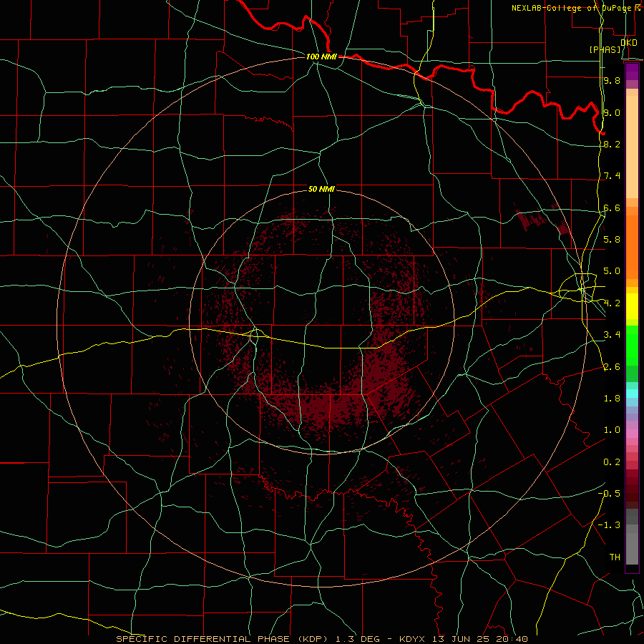Image resolution: width=644 pixels, height=644 pixels.
Task: Click the 3.4 value on the color scale
Action: pos(612,335)
